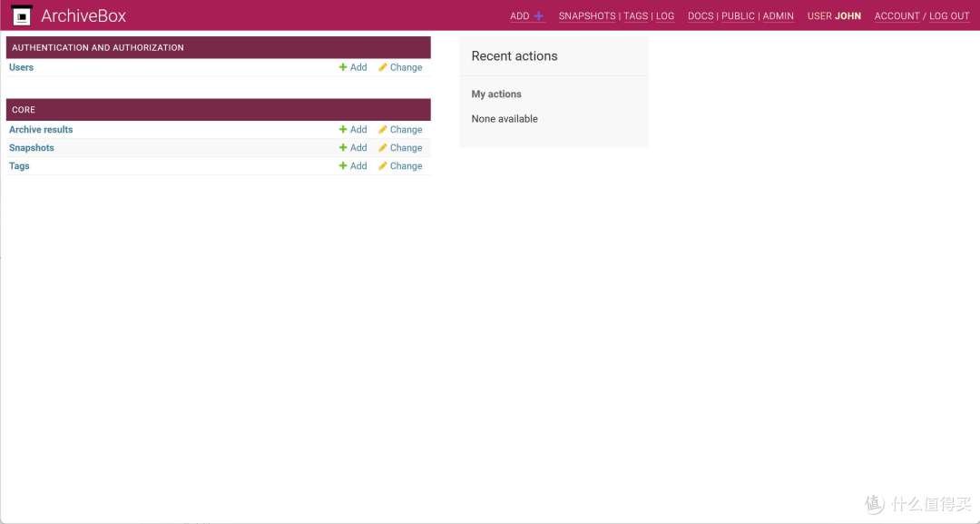Open the SNAPSHOTS page from header
Viewport: 980px width, 524px height.
[x=587, y=16]
